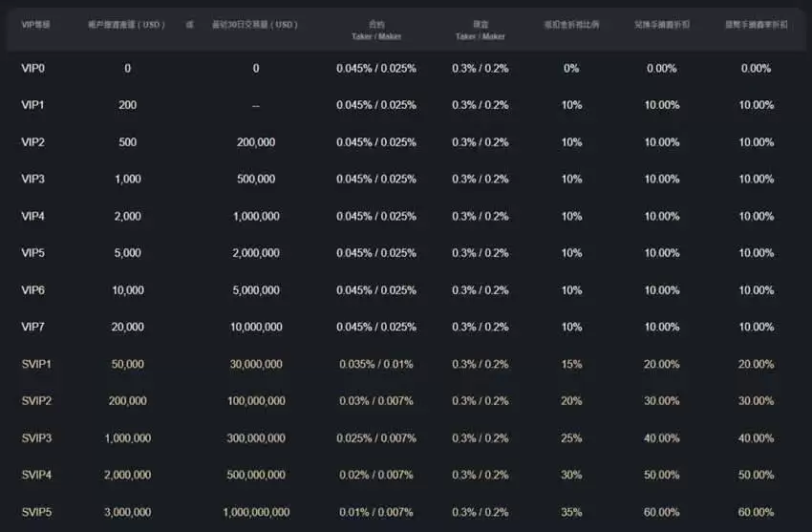The image size is (812, 532).
Task: Select the SVIP3 level label
Action: coord(36,438)
